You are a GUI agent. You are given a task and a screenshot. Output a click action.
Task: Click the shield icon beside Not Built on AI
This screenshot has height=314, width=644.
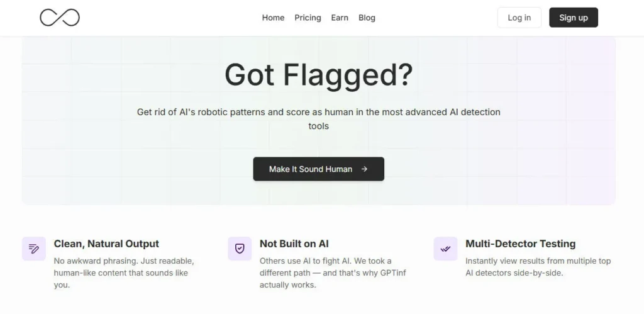[x=240, y=249]
